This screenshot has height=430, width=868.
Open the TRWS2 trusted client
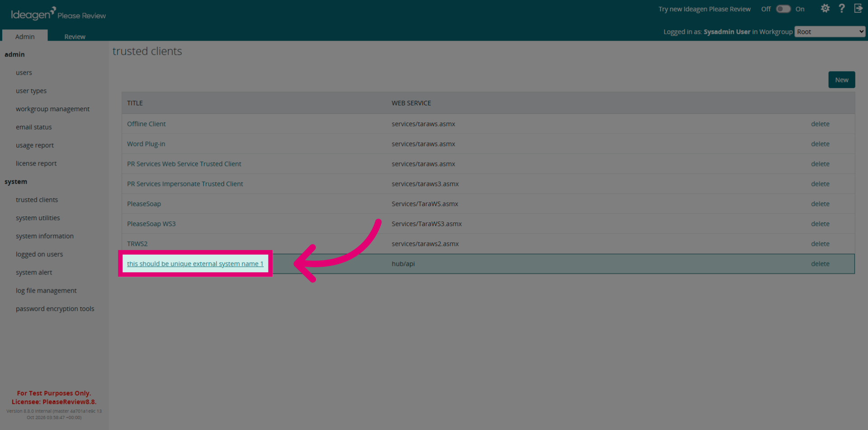137,244
